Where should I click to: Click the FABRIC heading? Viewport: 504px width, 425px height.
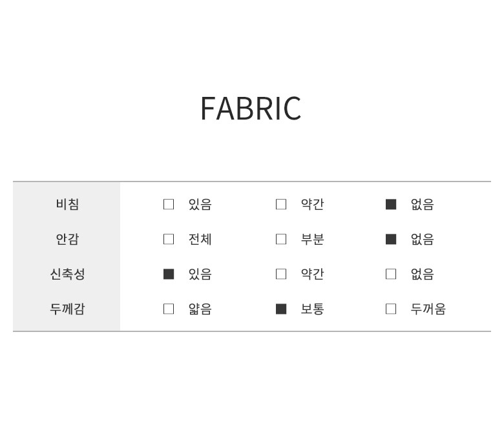coord(251,109)
